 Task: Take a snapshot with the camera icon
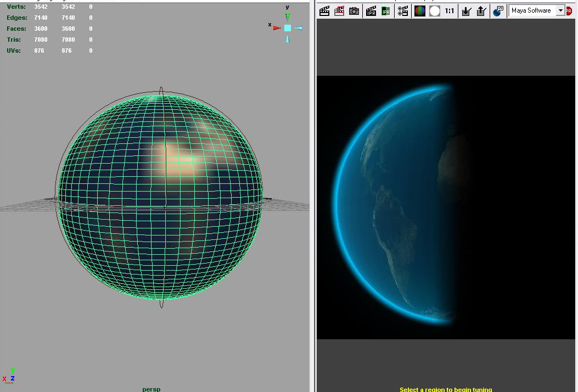click(354, 11)
